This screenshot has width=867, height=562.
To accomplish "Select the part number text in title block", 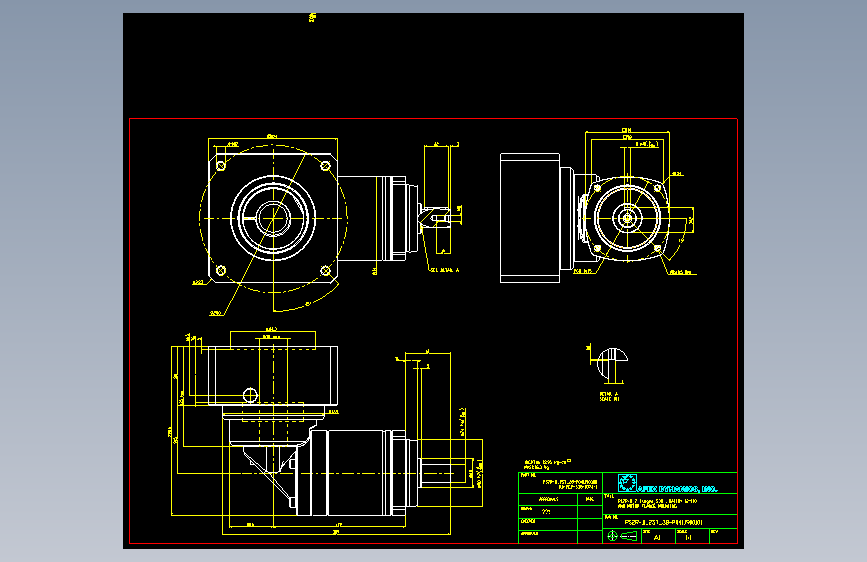I will point(570,485).
